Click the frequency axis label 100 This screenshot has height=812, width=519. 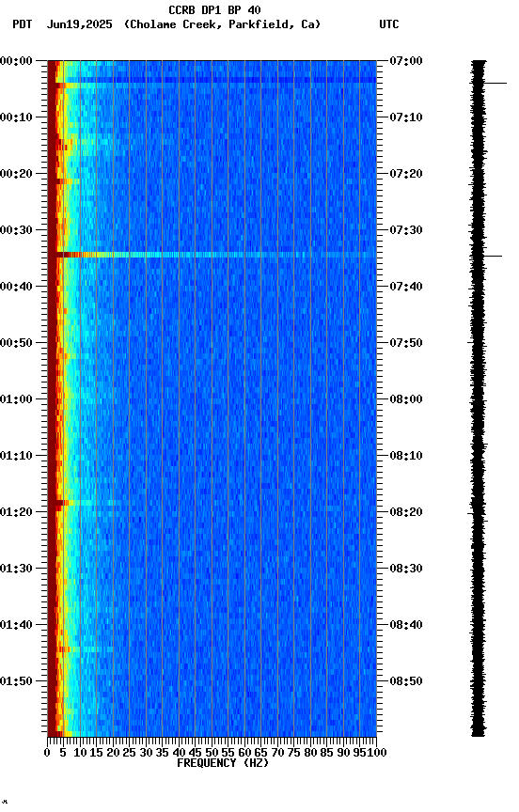tap(378, 753)
